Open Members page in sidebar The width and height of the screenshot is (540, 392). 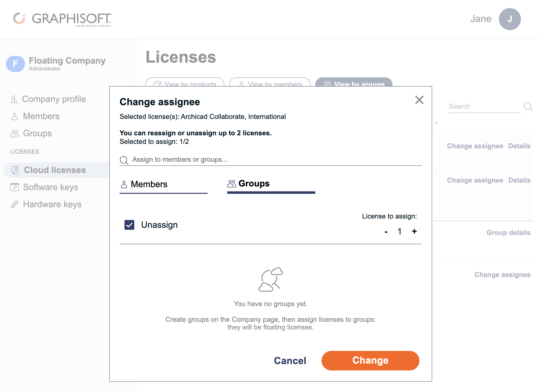[x=41, y=116]
